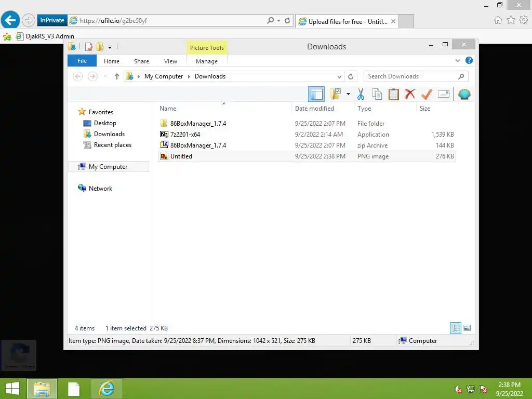Select the 86BoxManager_1.7.4 file folder
This screenshot has height=399, width=532.
(x=307, y=124)
